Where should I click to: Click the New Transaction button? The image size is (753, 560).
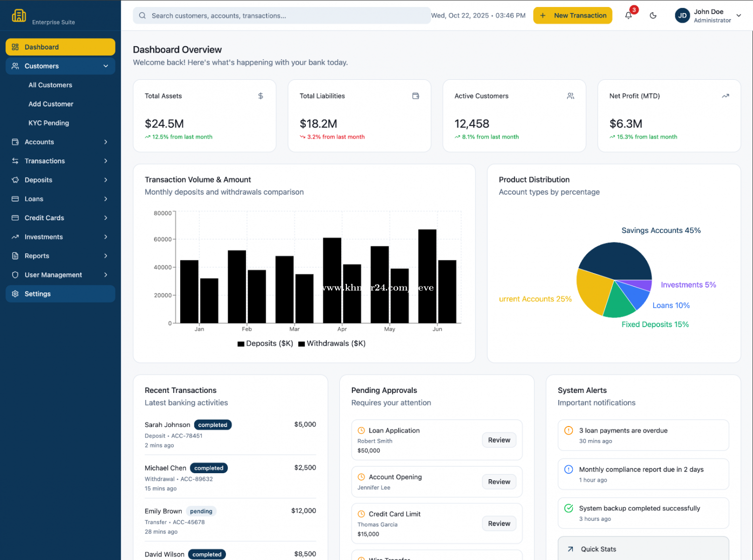(572, 16)
